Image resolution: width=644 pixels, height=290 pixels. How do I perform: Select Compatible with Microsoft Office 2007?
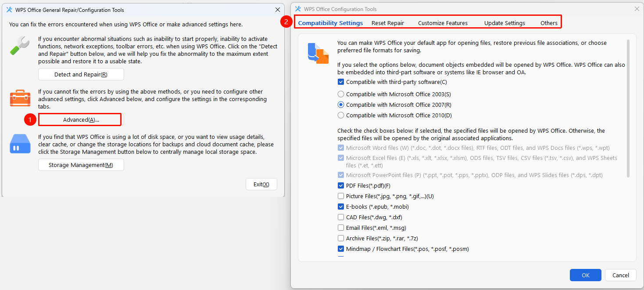coord(341,105)
